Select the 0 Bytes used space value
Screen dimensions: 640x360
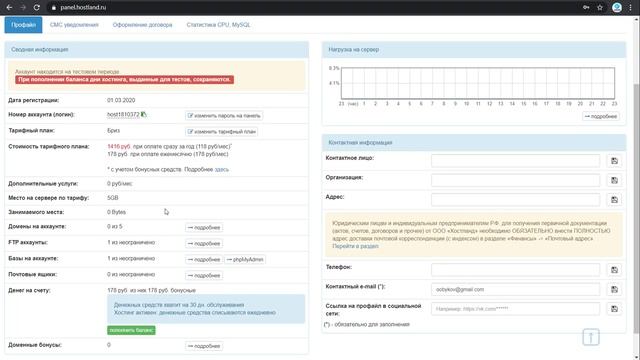pos(116,212)
